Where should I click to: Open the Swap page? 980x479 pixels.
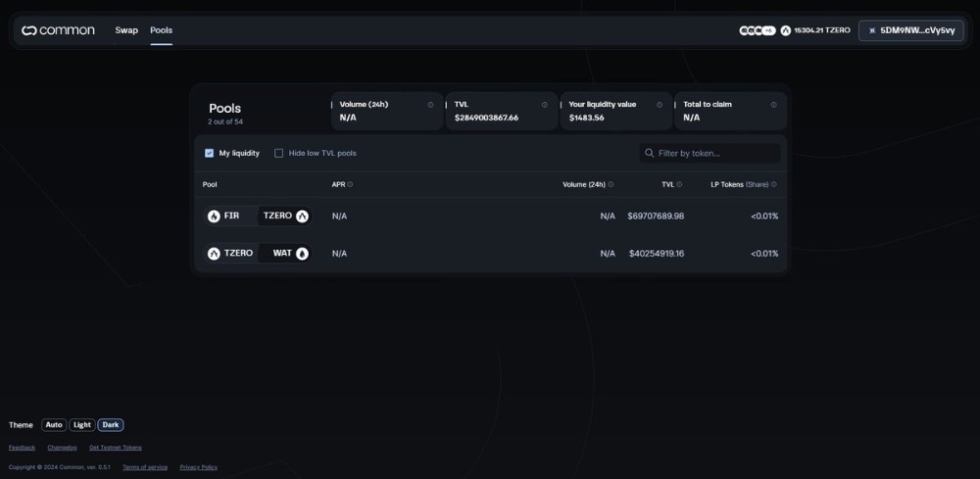click(126, 30)
